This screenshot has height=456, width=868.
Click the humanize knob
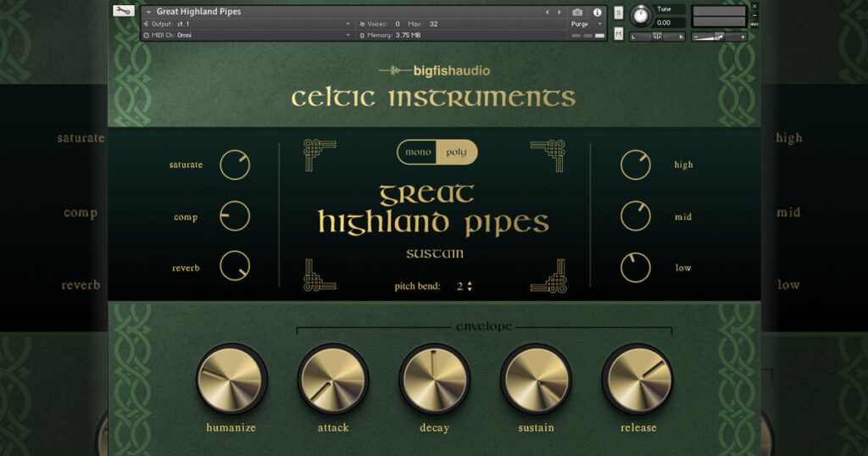pyautogui.click(x=231, y=379)
